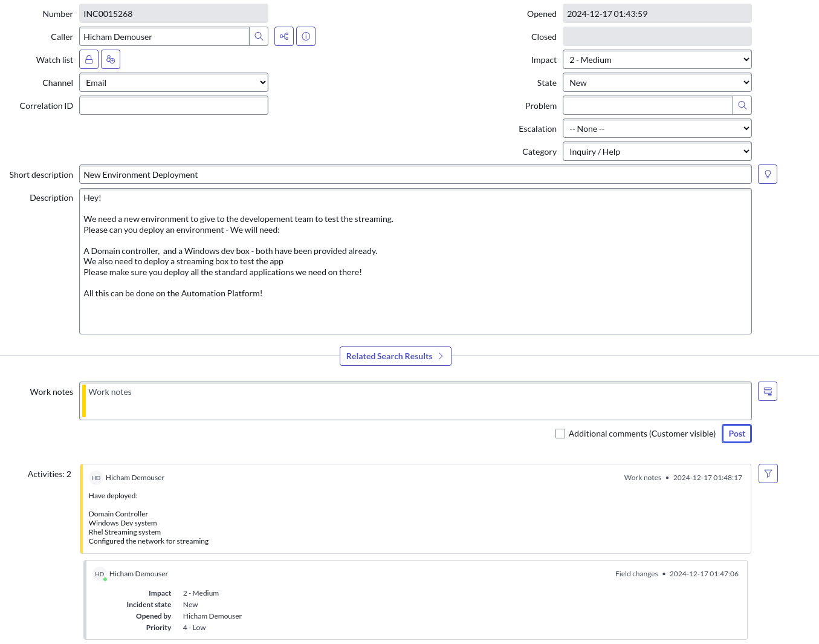Click the 'Have deployed:' line in the work note
Image resolution: width=819 pixels, height=644 pixels.
pyautogui.click(x=113, y=496)
